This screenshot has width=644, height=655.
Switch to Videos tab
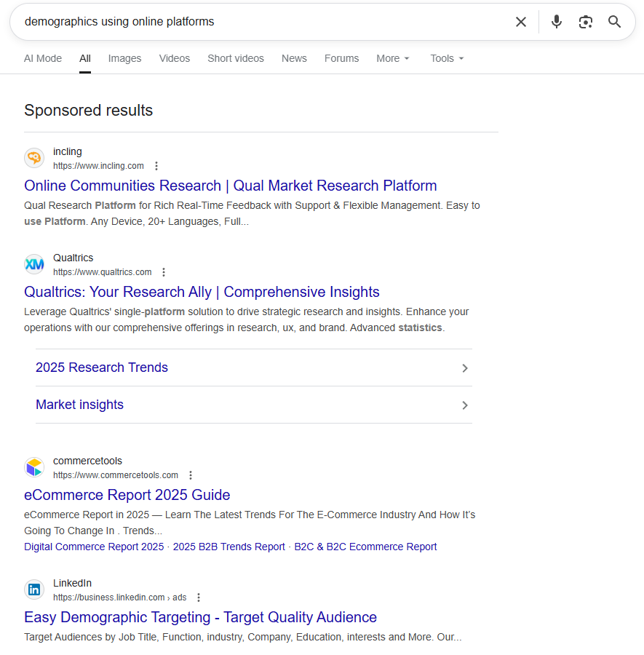tap(175, 58)
